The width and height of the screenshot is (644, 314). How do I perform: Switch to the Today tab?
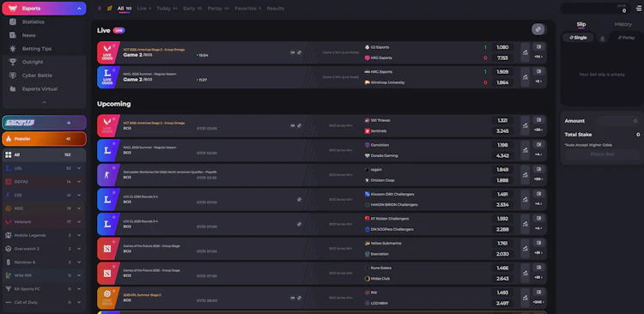(x=167, y=9)
